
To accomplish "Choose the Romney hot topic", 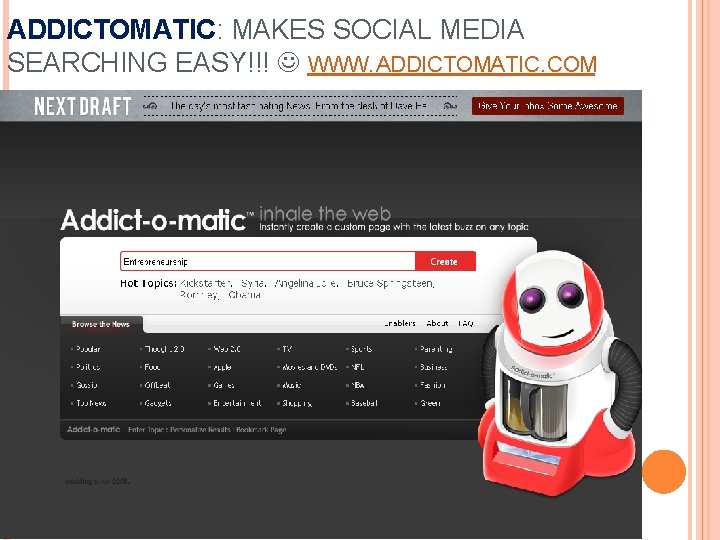I will 199,295.
